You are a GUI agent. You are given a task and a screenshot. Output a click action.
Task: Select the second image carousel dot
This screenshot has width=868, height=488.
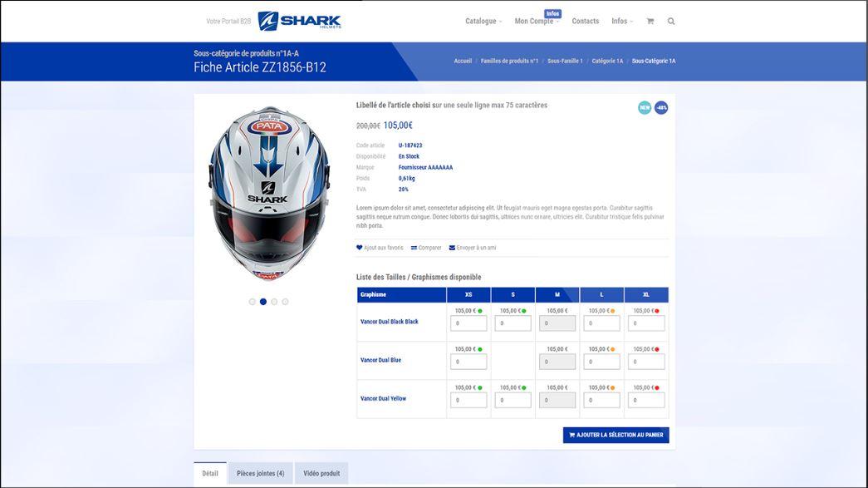(263, 302)
